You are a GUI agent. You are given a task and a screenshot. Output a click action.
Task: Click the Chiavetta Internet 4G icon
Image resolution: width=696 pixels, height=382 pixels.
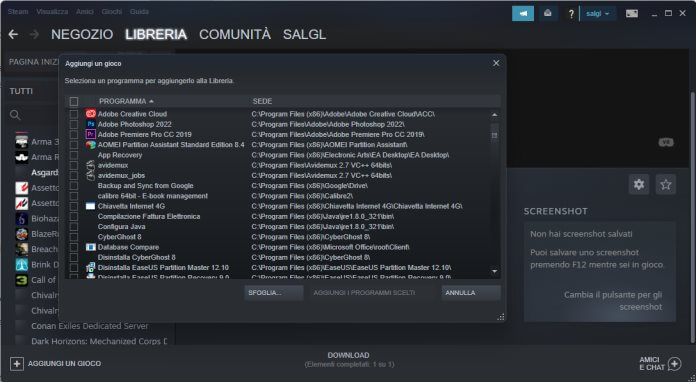point(91,206)
